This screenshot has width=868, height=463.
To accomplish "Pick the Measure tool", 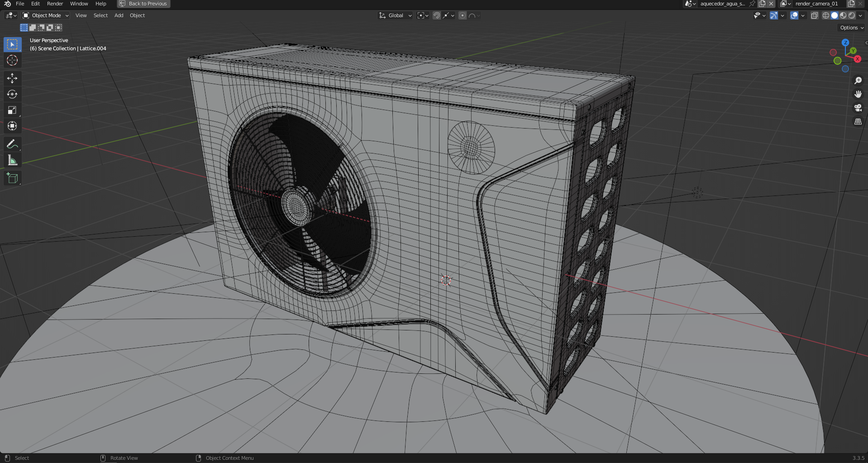I will [12, 160].
